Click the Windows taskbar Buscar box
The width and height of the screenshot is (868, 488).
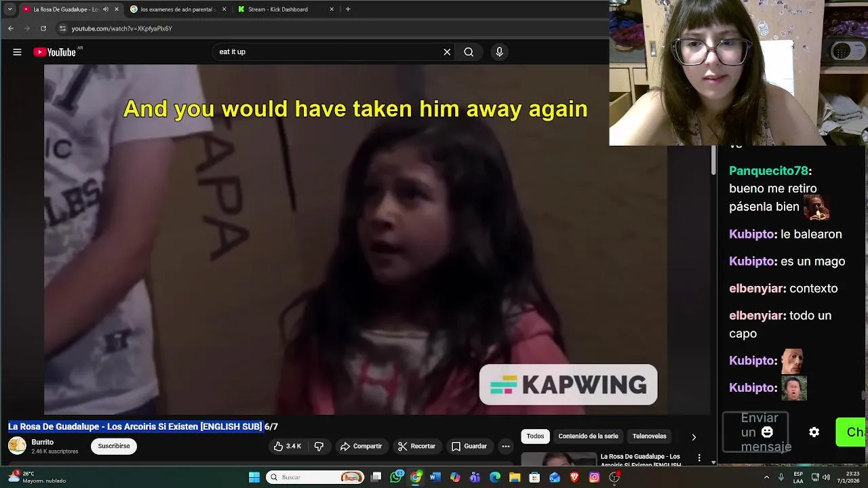[x=316, y=477]
